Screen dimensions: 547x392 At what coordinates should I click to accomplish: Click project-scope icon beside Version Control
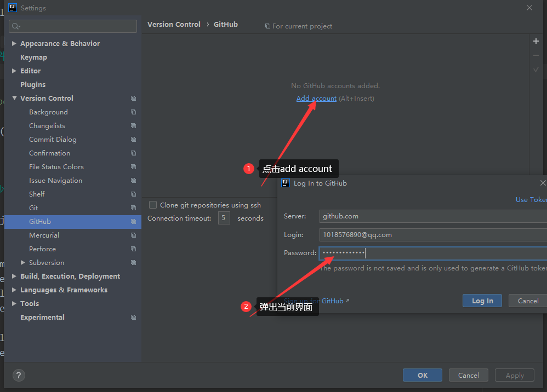click(x=133, y=99)
